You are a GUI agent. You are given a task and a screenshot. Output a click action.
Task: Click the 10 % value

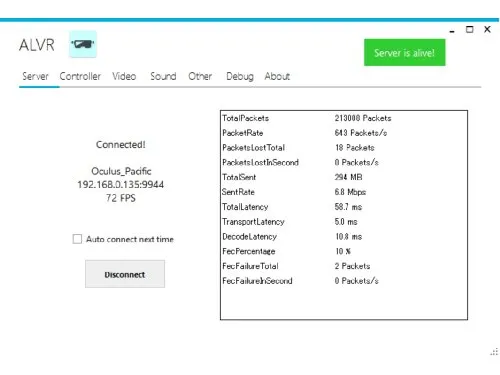343,251
